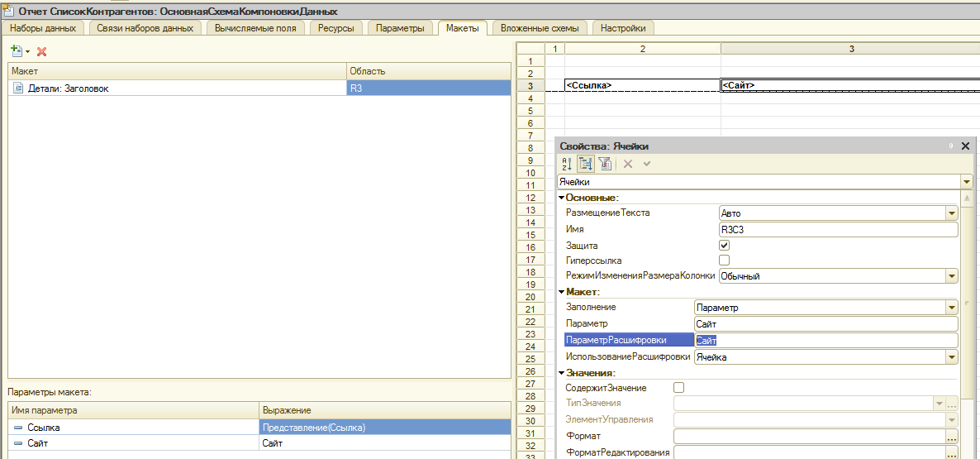Open the Параметры tab

(400, 28)
